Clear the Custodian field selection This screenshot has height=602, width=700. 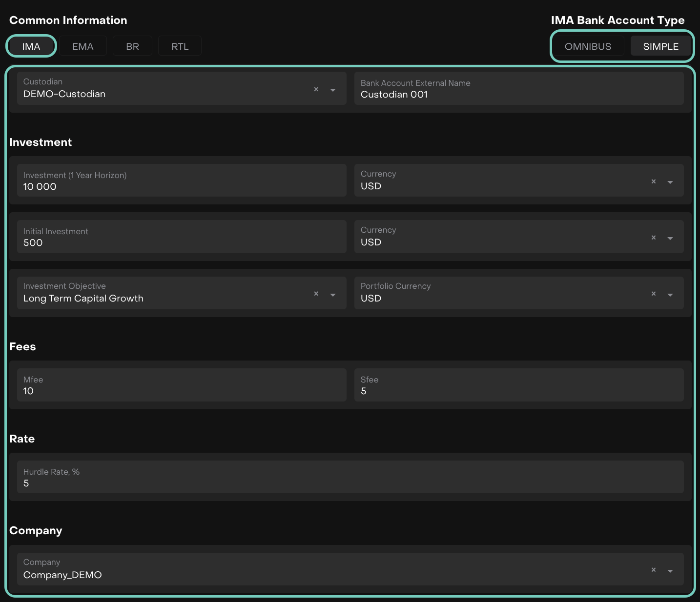click(x=316, y=89)
